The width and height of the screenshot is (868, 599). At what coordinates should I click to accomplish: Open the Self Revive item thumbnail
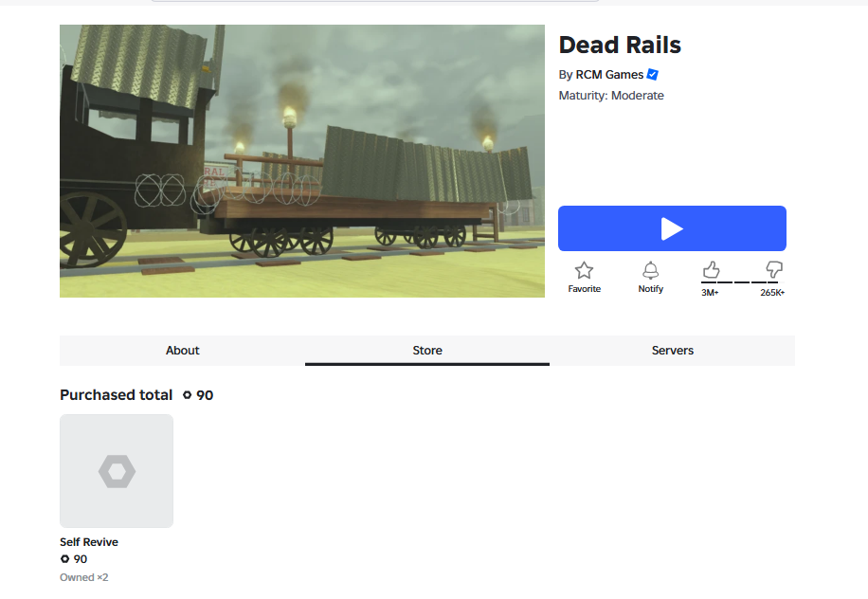(117, 471)
